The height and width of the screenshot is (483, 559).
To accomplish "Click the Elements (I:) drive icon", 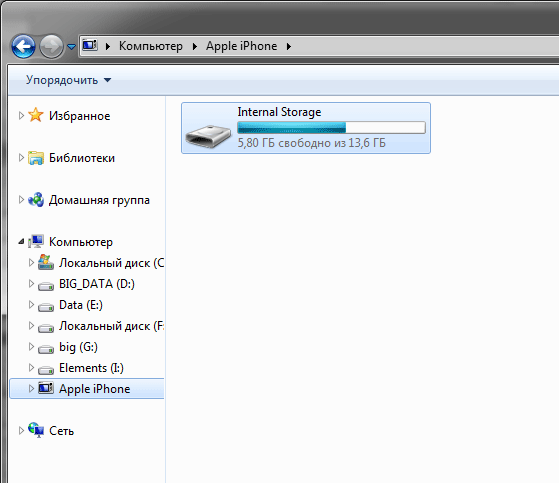I will (46, 369).
